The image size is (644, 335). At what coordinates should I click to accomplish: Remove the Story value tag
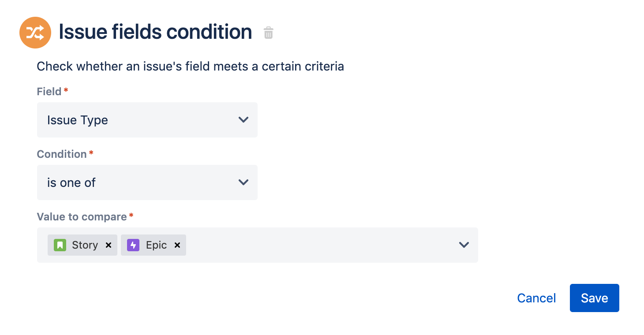coord(109,245)
